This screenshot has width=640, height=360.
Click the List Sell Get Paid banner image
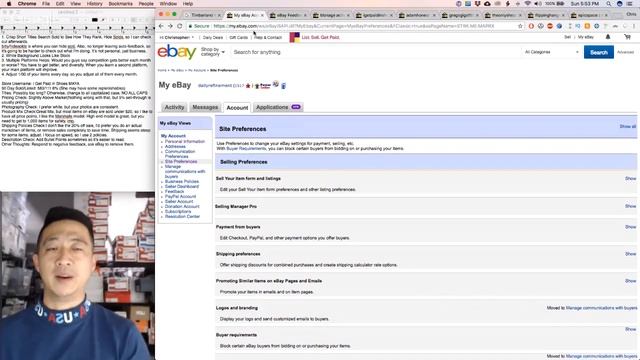pos(315,37)
